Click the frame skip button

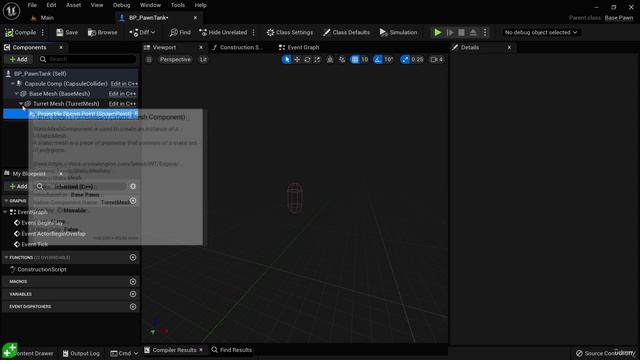[450, 32]
